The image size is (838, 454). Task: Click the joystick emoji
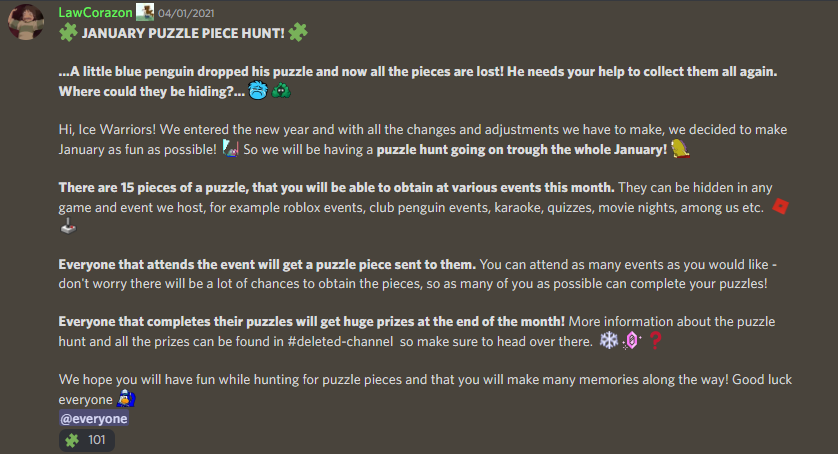68,227
